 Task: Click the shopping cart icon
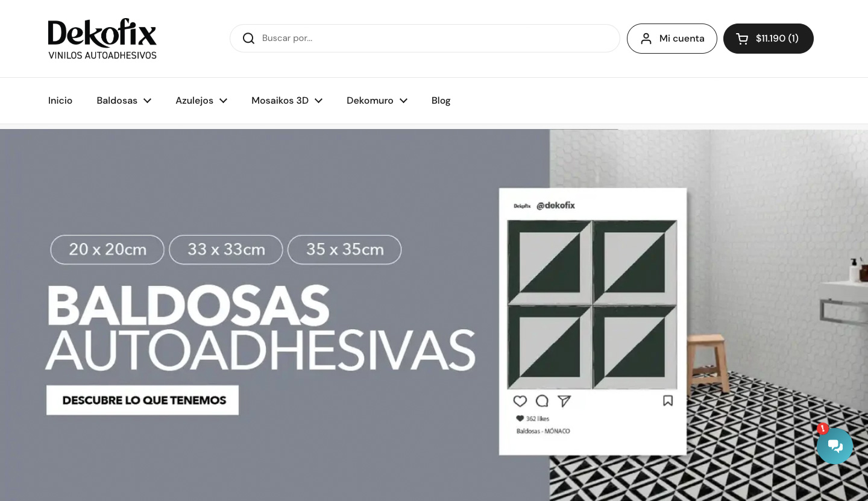742,39
